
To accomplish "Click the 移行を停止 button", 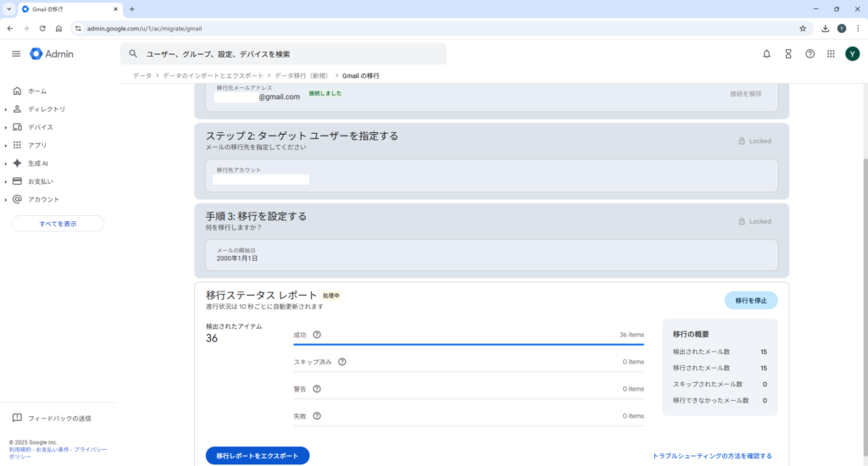I will pyautogui.click(x=750, y=301).
